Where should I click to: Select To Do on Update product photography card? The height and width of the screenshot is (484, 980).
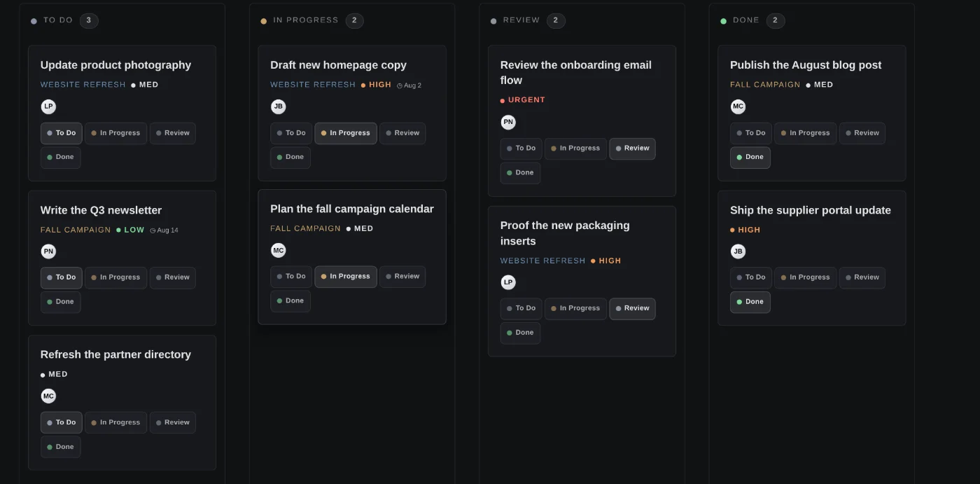pos(62,133)
